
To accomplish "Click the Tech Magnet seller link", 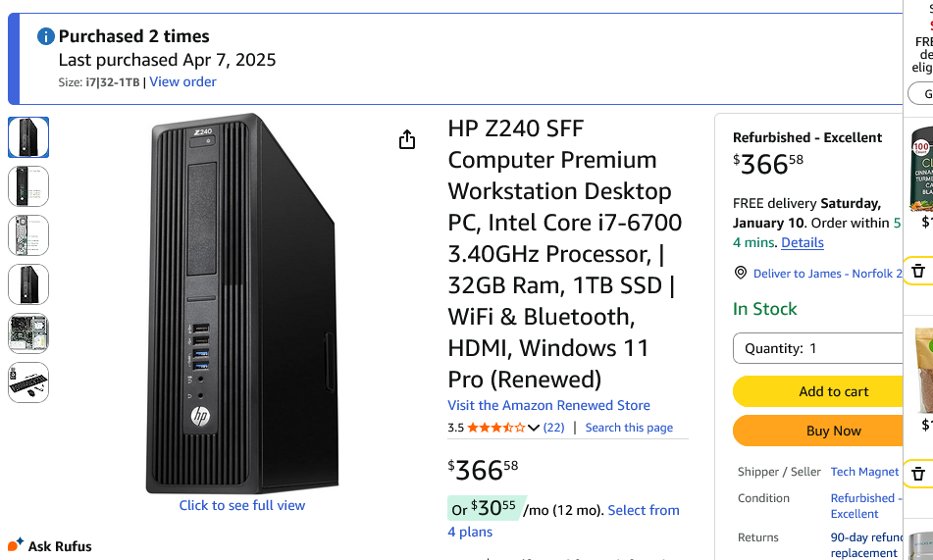I will coord(864,472).
